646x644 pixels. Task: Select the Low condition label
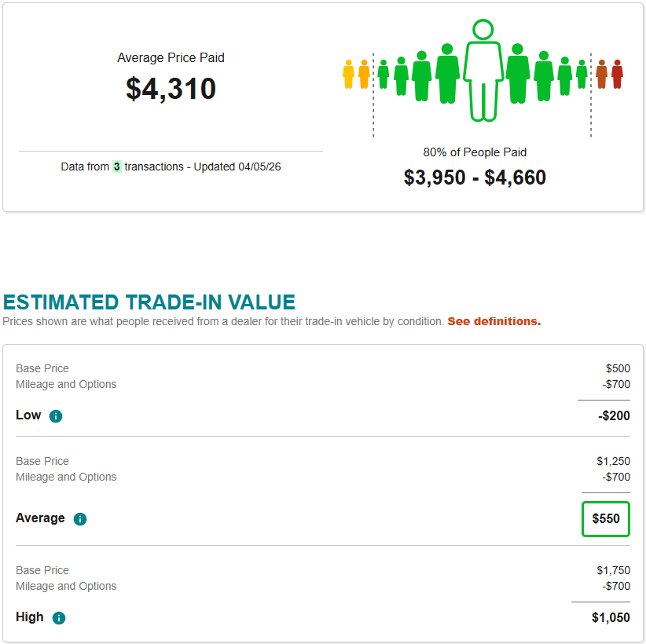[28, 415]
